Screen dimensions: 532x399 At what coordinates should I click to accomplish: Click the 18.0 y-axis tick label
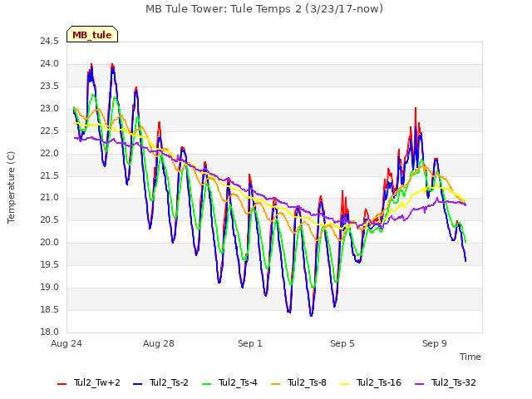(x=50, y=332)
